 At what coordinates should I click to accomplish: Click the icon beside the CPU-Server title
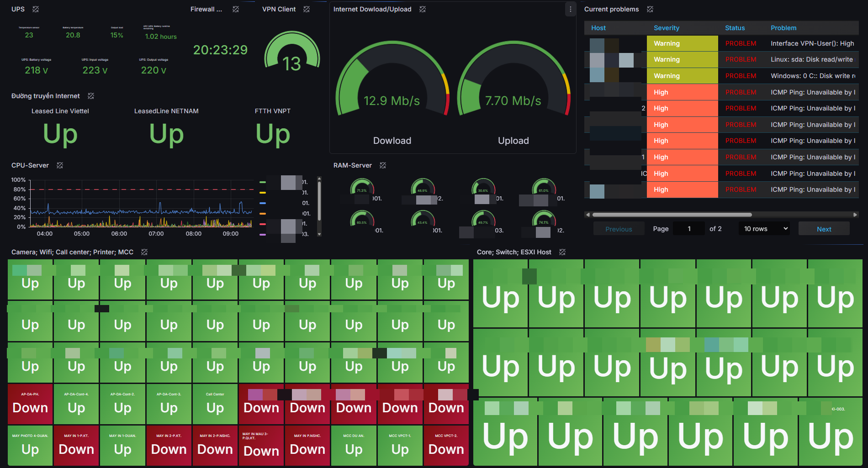click(60, 165)
